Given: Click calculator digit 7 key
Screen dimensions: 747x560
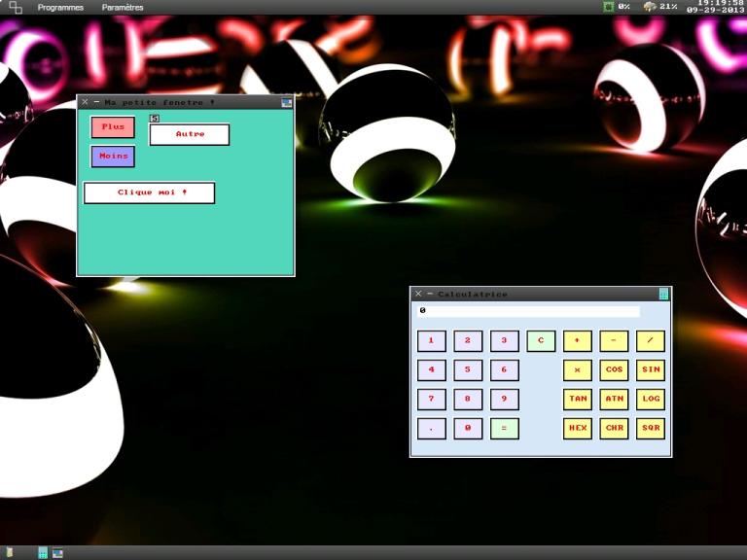Looking at the screenshot, I should pos(432,399).
